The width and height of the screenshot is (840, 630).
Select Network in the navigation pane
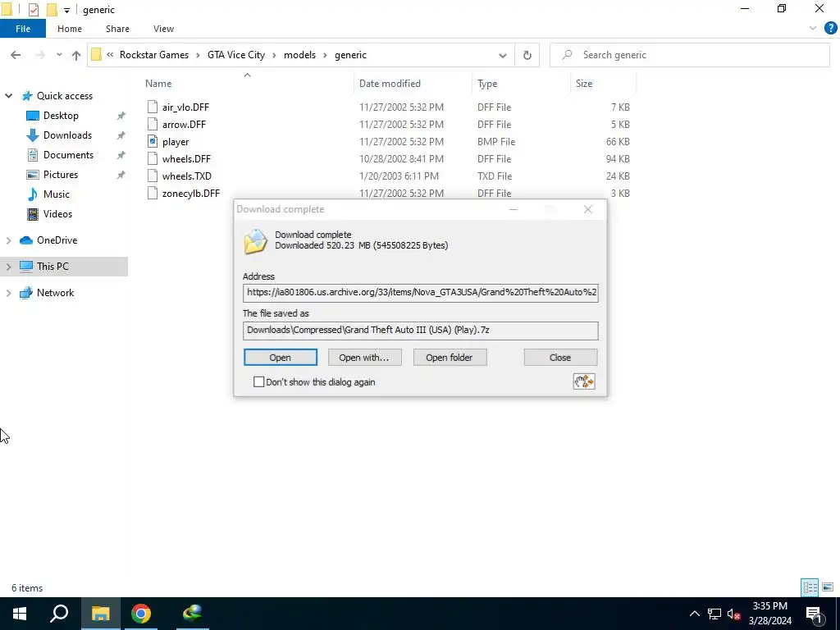point(55,293)
